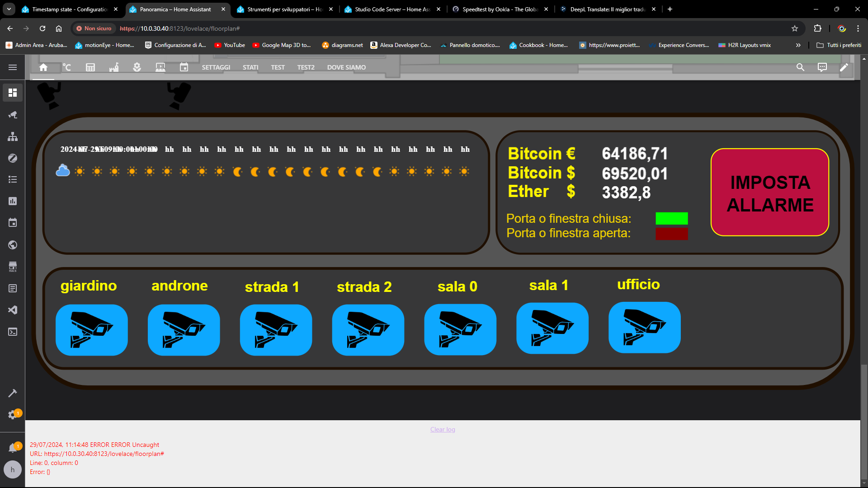868x488 pixels.
Task: Switch to DOVE SIAMO tab
Action: click(x=346, y=67)
